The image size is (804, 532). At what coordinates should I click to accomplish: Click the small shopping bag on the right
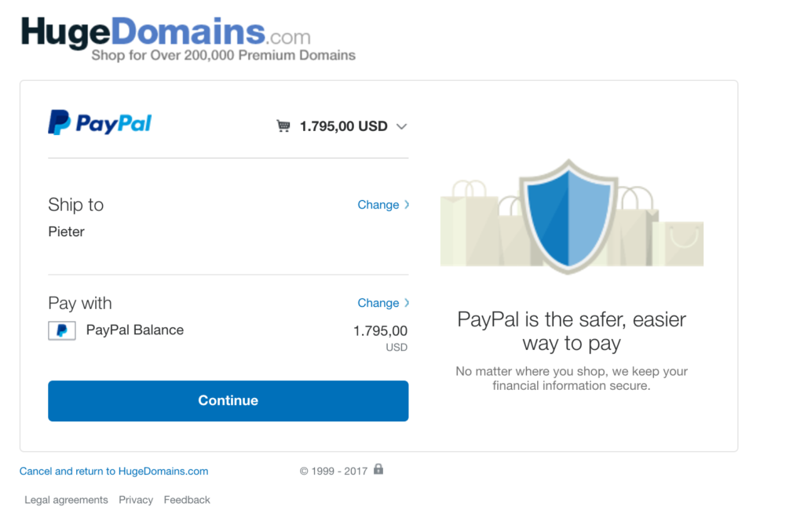tap(684, 243)
